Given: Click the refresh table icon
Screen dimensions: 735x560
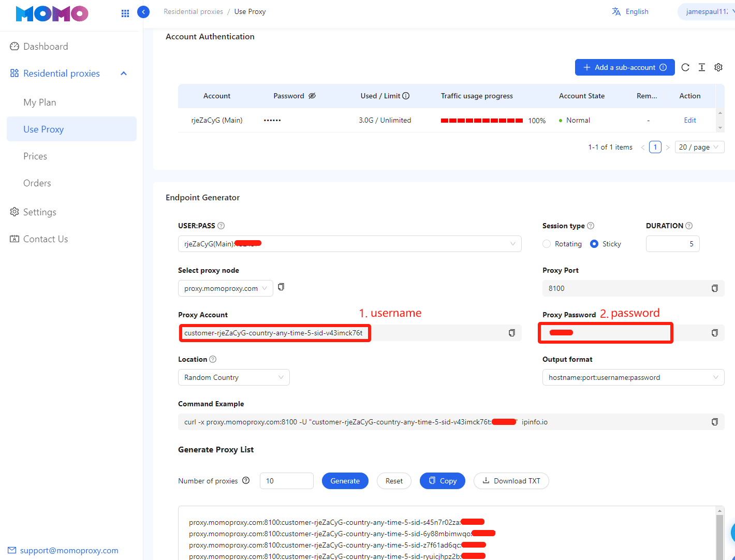Looking at the screenshot, I should [685, 67].
